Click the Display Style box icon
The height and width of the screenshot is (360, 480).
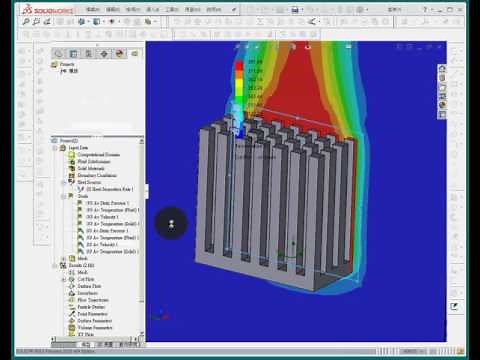(96, 22)
